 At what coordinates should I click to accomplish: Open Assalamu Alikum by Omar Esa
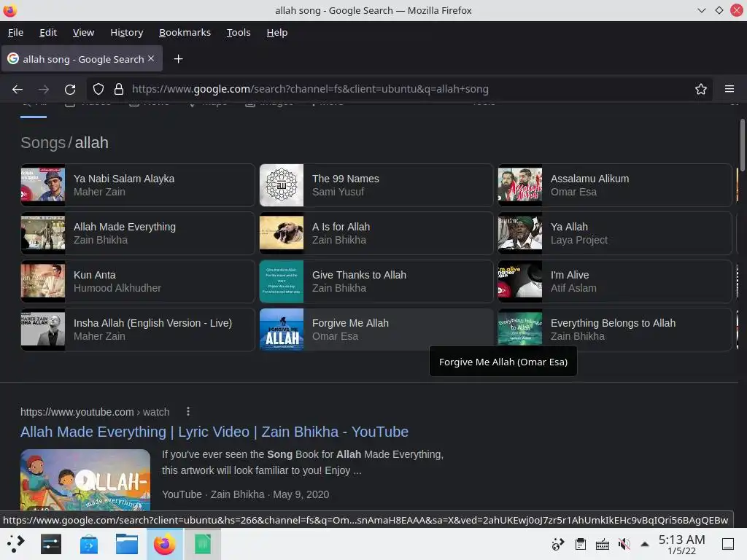click(614, 185)
